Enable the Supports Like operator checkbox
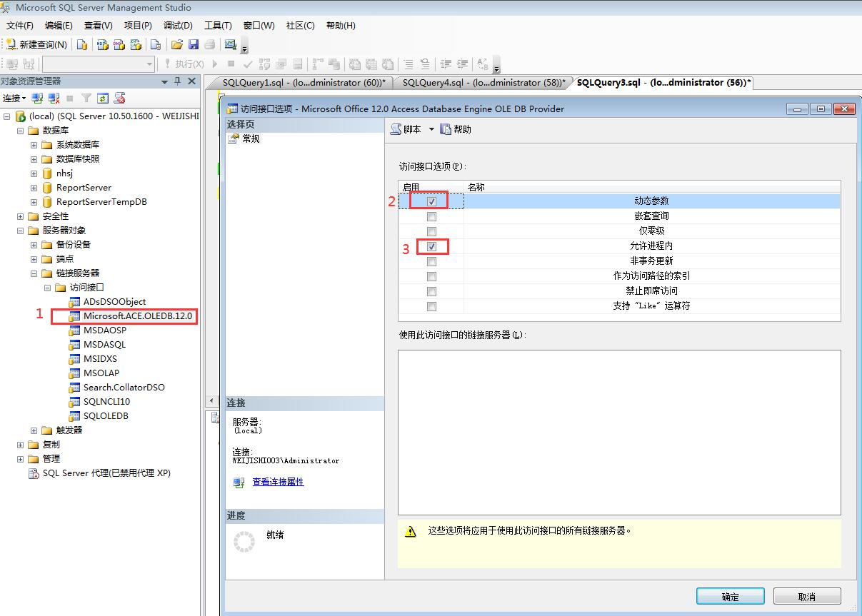This screenshot has width=862, height=616. pos(431,306)
